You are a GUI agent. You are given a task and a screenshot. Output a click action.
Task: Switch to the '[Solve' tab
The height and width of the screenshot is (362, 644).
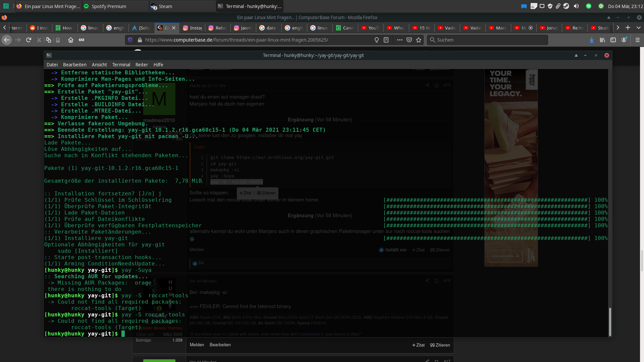[142, 28]
